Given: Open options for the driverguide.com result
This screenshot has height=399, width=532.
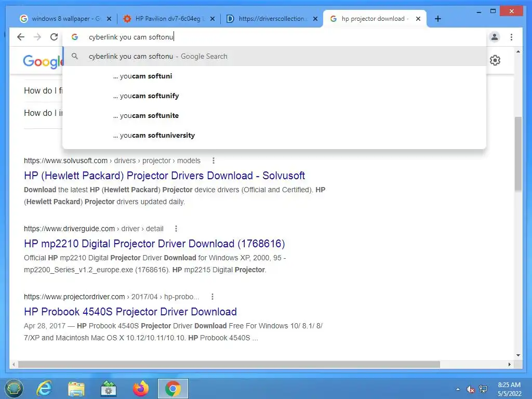Looking at the screenshot, I should (x=176, y=229).
